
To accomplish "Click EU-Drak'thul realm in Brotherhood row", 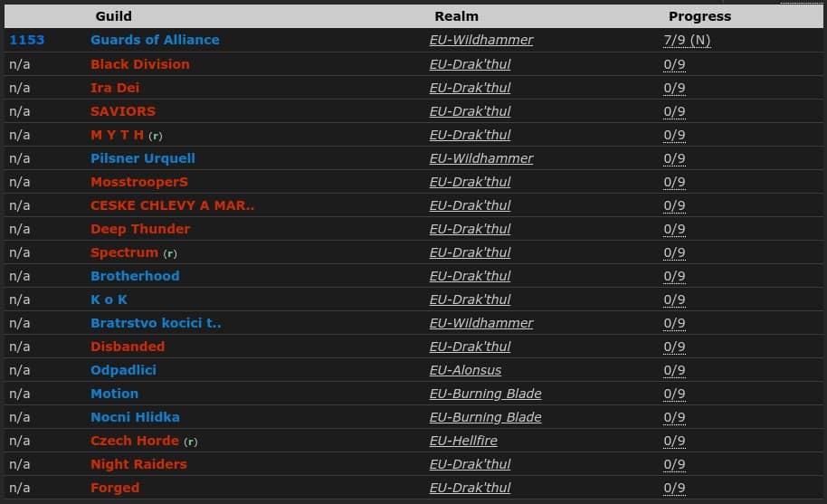I will [x=470, y=276].
